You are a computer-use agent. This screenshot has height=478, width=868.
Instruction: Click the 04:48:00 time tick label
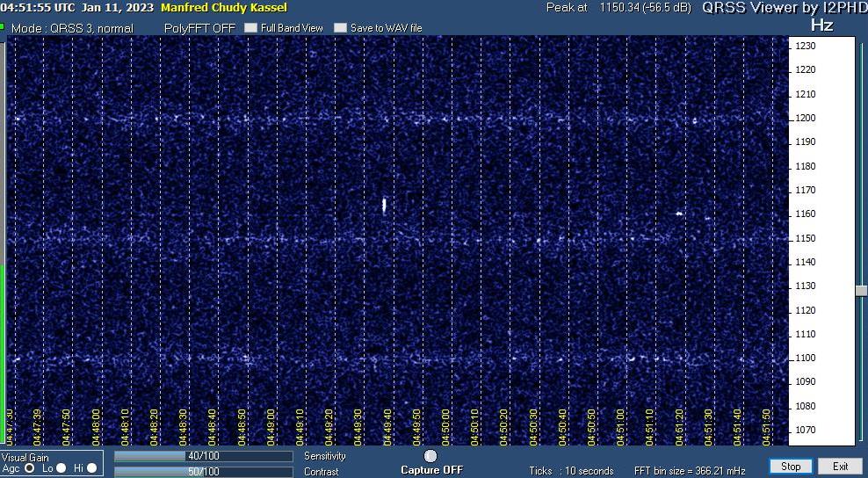pos(96,427)
